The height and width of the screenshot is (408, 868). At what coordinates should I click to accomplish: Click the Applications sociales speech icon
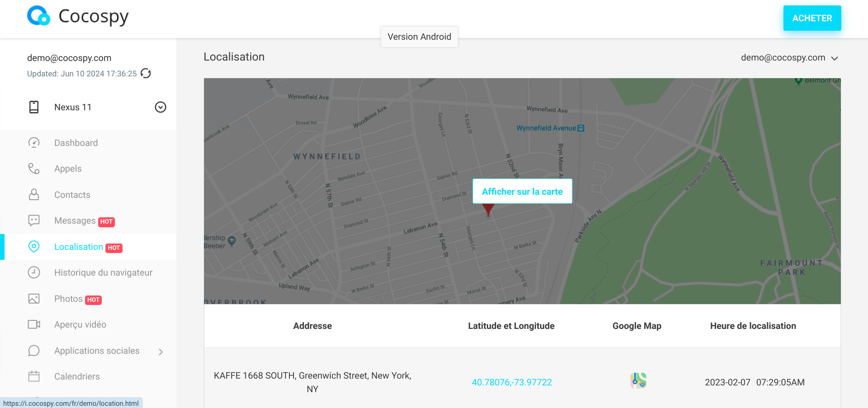click(x=34, y=351)
